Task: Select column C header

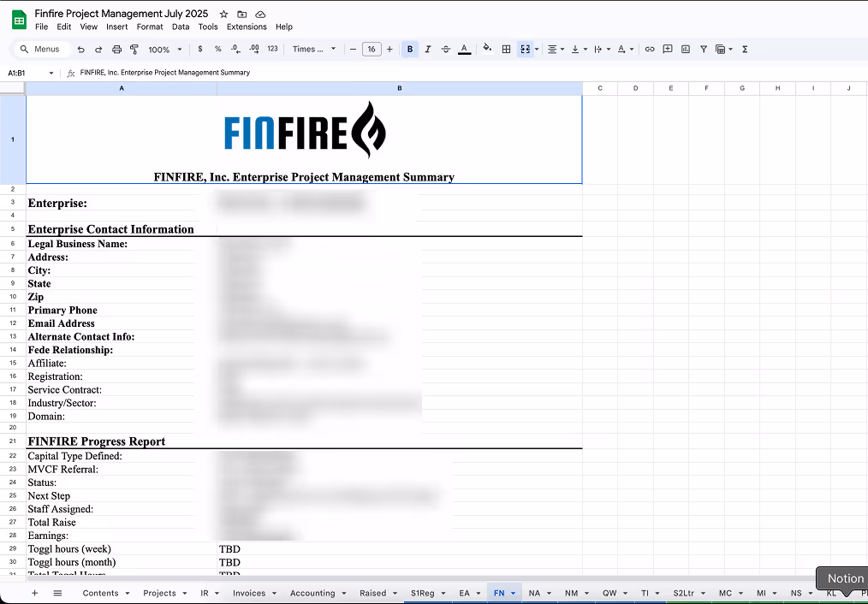Action: (x=600, y=88)
